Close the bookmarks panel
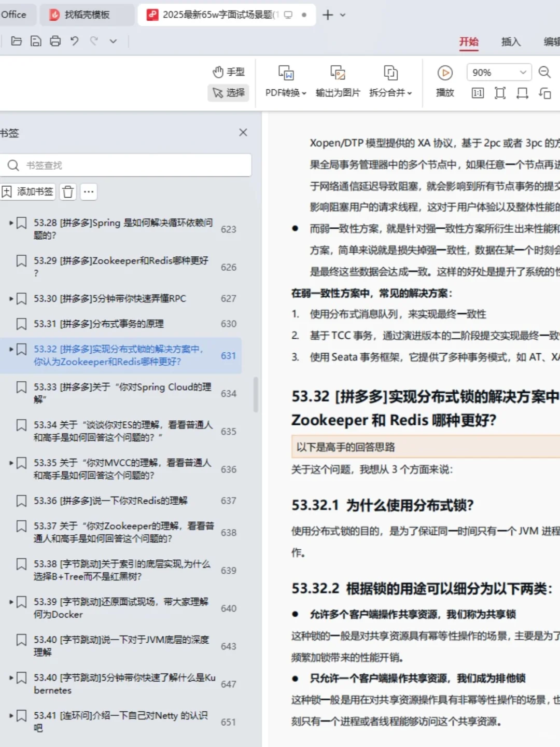The height and width of the screenshot is (747, 560). tap(243, 133)
